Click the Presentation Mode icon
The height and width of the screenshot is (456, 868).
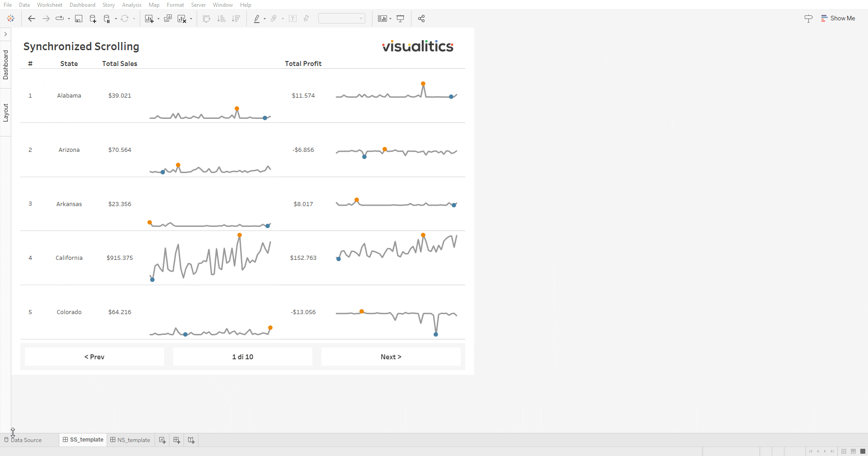401,19
